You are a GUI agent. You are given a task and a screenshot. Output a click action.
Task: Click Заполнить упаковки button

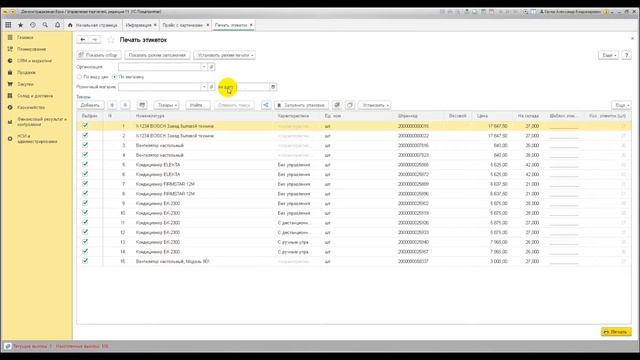pos(301,105)
